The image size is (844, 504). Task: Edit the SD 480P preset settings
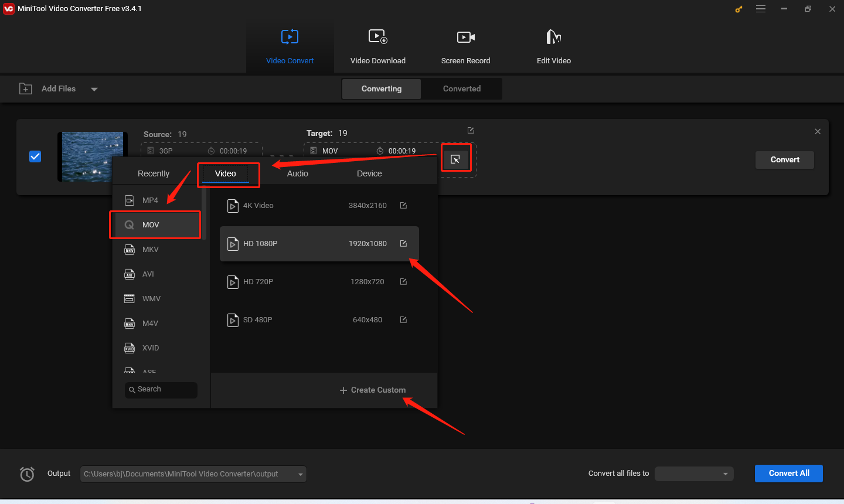coord(403,319)
